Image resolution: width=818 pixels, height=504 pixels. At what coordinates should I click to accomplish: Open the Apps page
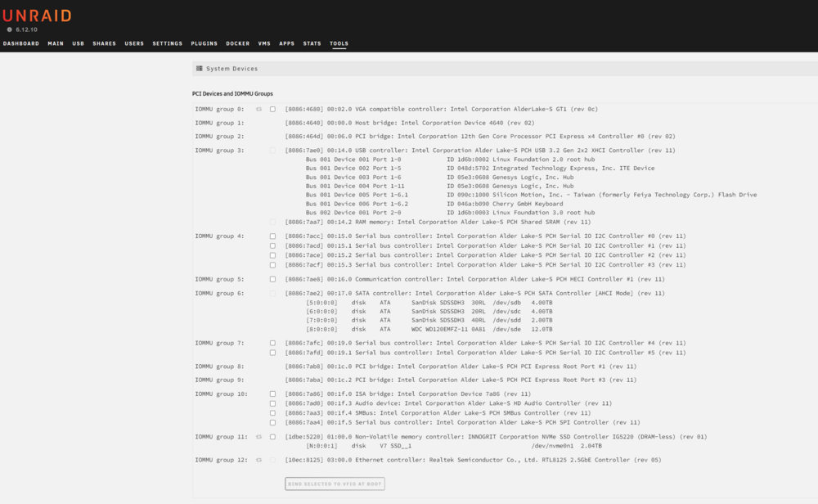[287, 44]
